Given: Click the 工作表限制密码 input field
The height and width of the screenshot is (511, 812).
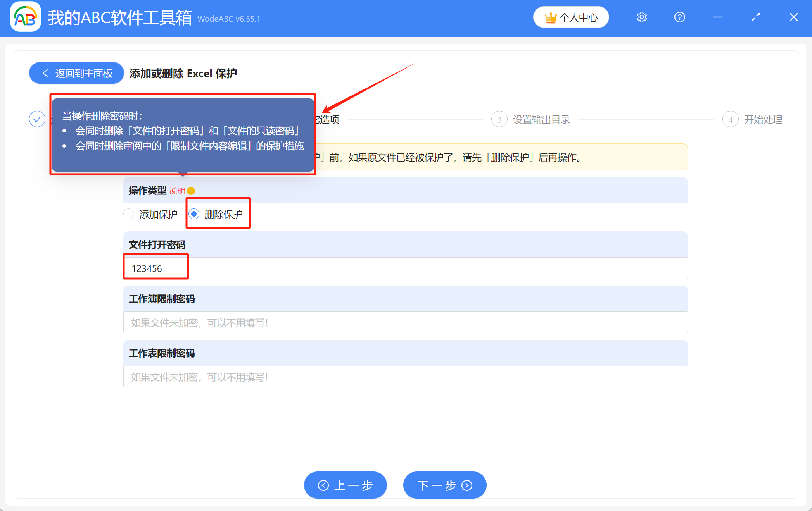Looking at the screenshot, I should point(405,377).
